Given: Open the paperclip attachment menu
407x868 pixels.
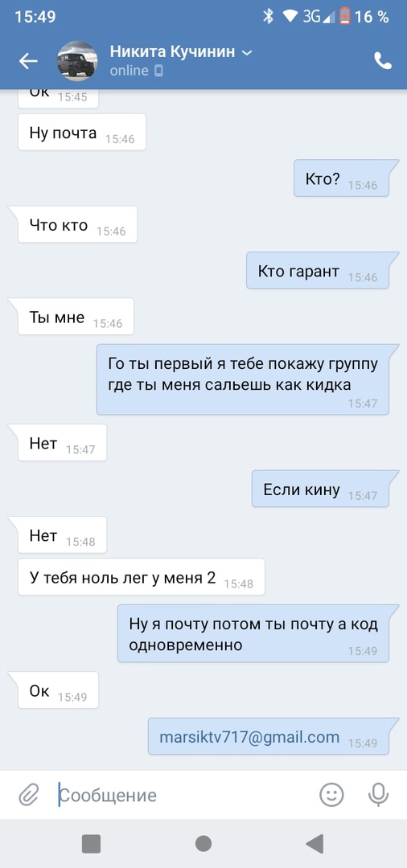Looking at the screenshot, I should 28,796.
